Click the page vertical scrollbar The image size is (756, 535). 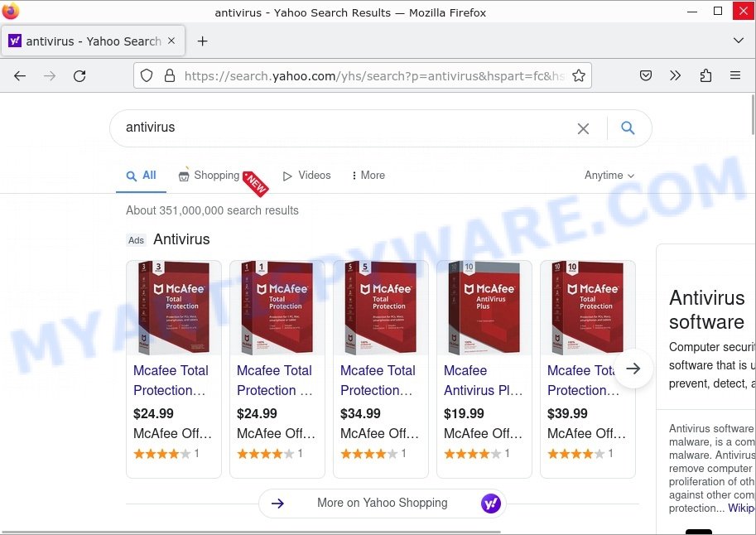coord(753,115)
